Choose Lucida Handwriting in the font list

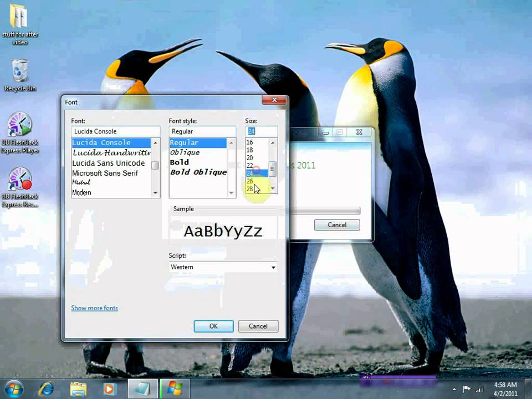pos(111,153)
